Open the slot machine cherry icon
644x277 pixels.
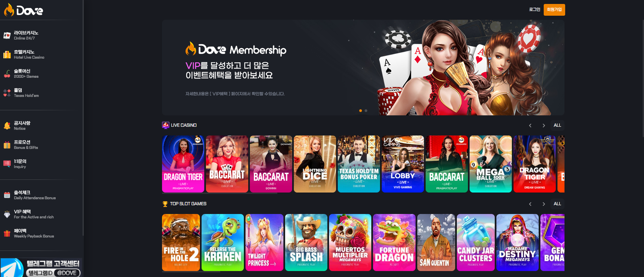[x=7, y=74]
